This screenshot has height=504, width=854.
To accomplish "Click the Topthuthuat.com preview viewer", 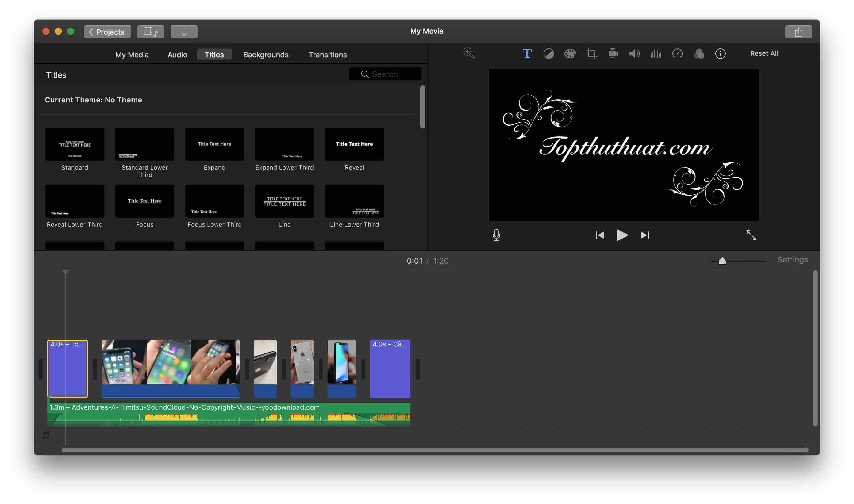I will (624, 145).
